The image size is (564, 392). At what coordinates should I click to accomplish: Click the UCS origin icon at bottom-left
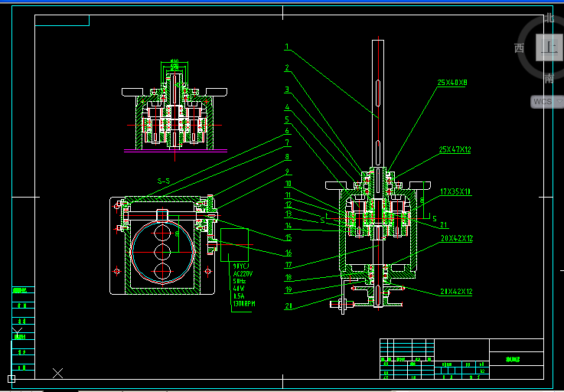(x=11, y=379)
